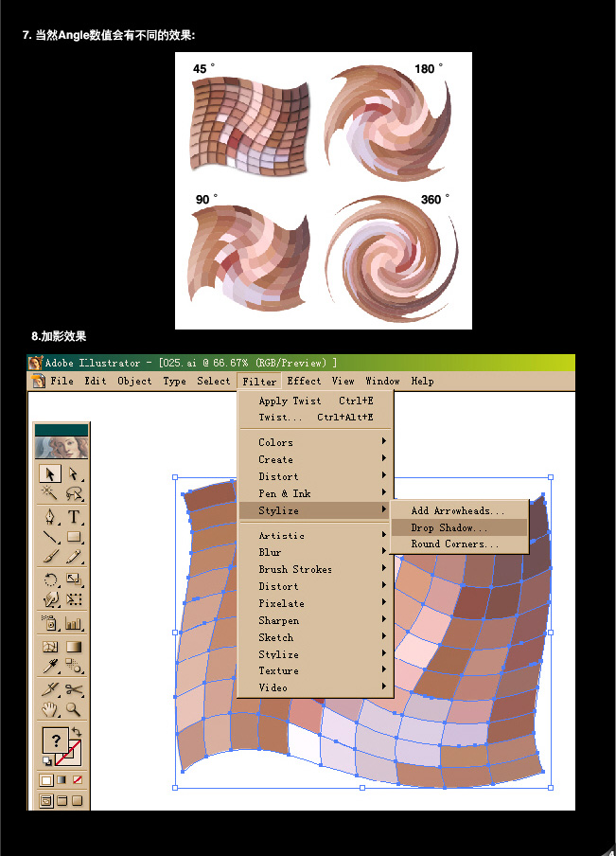The width and height of the screenshot is (616, 856).
Task: Click the Illustrator icon in title bar
Action: click(x=35, y=363)
